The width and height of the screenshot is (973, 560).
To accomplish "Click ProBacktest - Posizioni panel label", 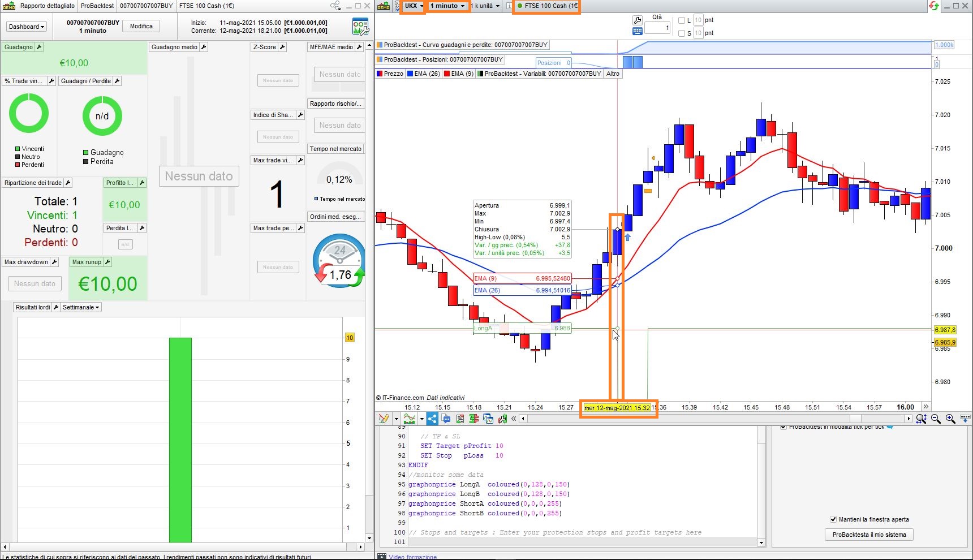I will (440, 59).
